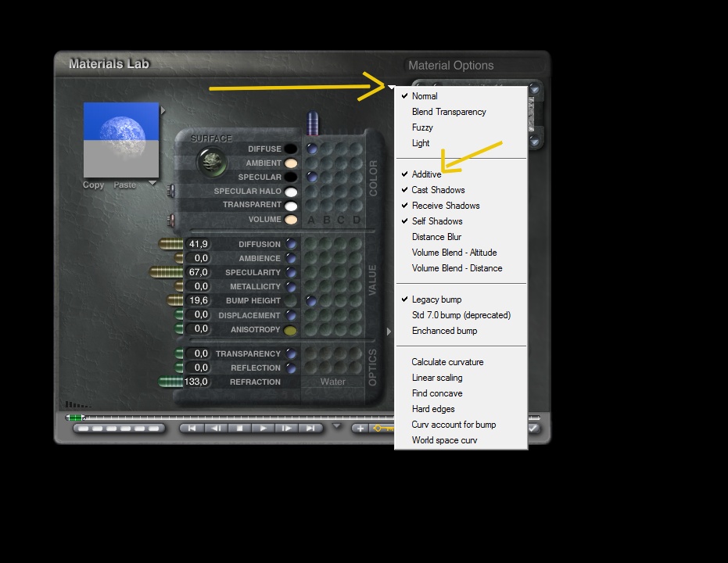728x563 pixels.
Task: Open the Material Options triangle menu
Action: (392, 87)
